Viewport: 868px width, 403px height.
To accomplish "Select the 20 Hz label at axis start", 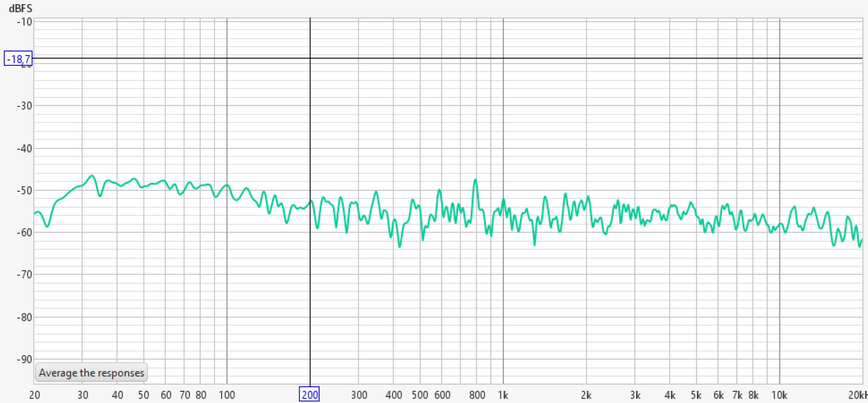I will pyautogui.click(x=35, y=395).
